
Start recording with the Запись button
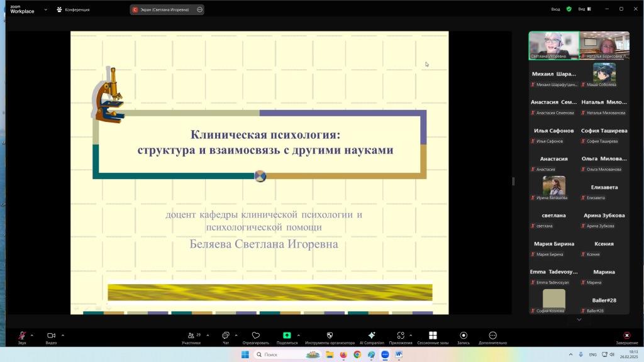tap(464, 337)
